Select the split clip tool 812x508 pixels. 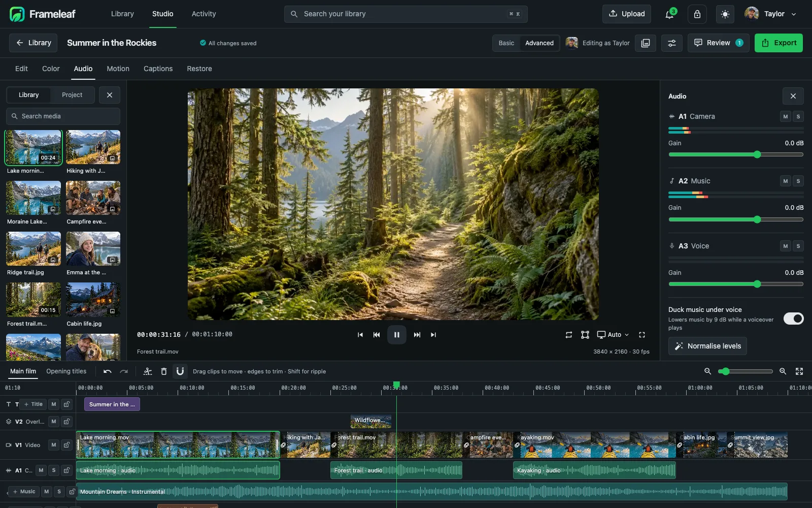tap(148, 371)
